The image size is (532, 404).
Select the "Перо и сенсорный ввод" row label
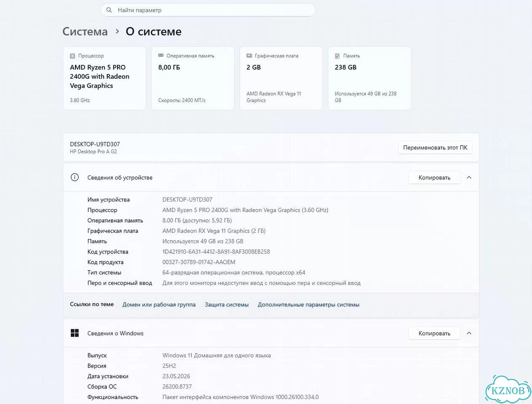[120, 283]
